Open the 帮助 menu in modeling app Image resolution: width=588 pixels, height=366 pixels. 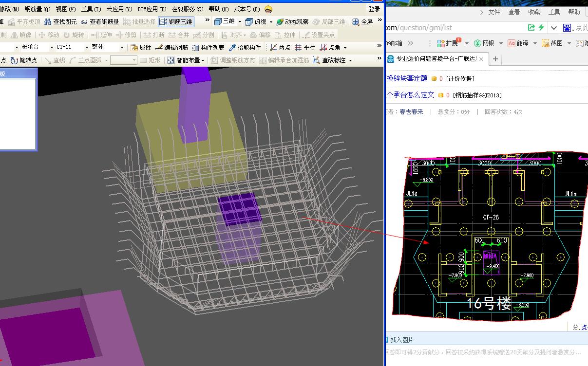[218, 9]
